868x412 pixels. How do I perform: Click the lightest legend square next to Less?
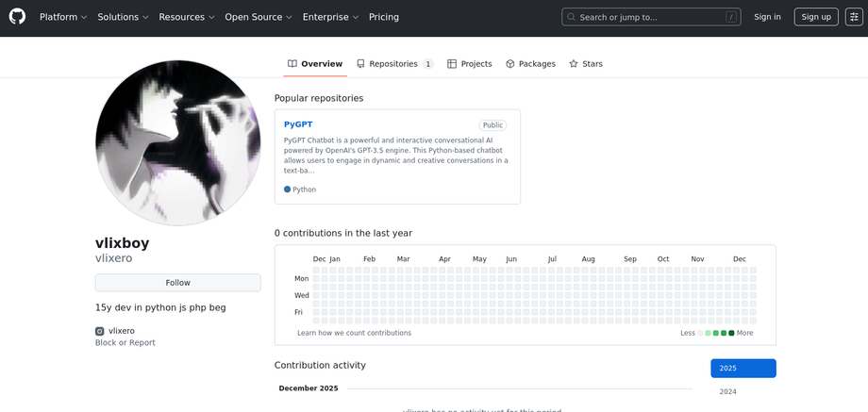(700, 333)
